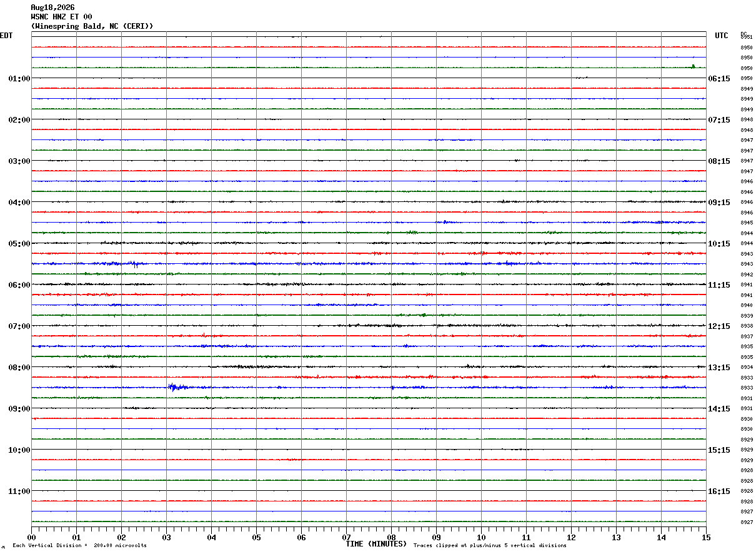
Task: Click the 13:15 UTC row label
Action: tap(719, 368)
